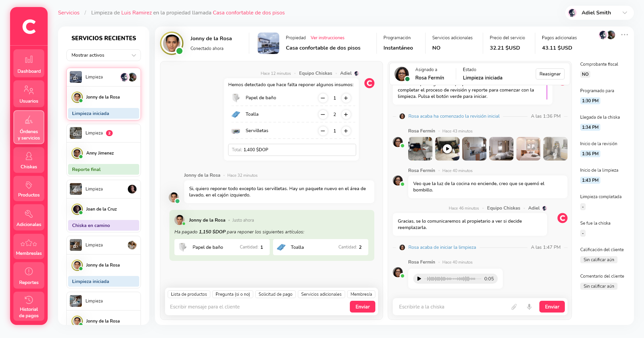Select Lista de productos quick option
This screenshot has height=338, width=644.
[189, 294]
